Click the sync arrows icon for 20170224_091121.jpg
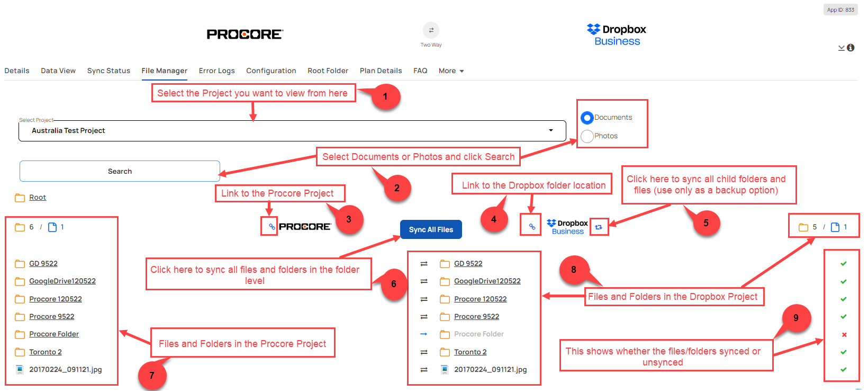The width and height of the screenshot is (868, 391). (x=424, y=370)
